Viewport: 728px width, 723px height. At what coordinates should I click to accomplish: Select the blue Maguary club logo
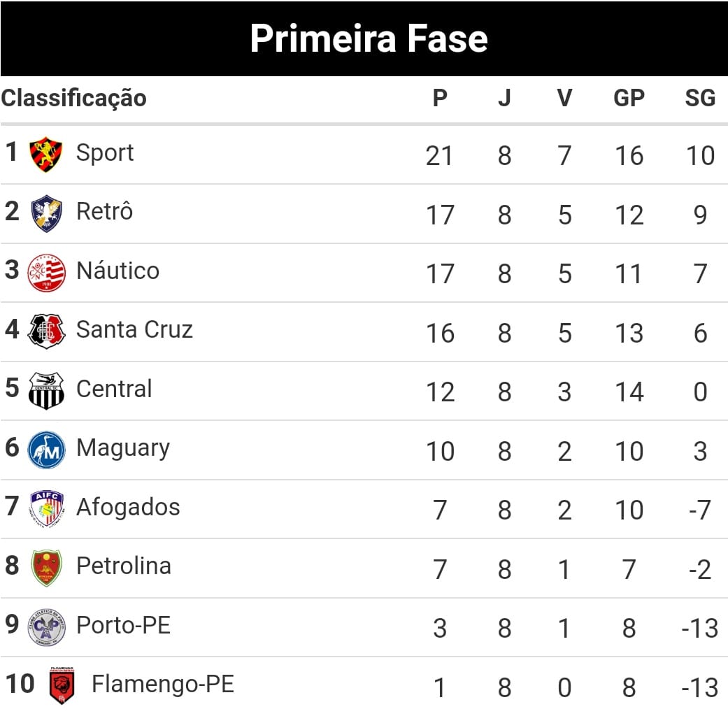point(46,450)
